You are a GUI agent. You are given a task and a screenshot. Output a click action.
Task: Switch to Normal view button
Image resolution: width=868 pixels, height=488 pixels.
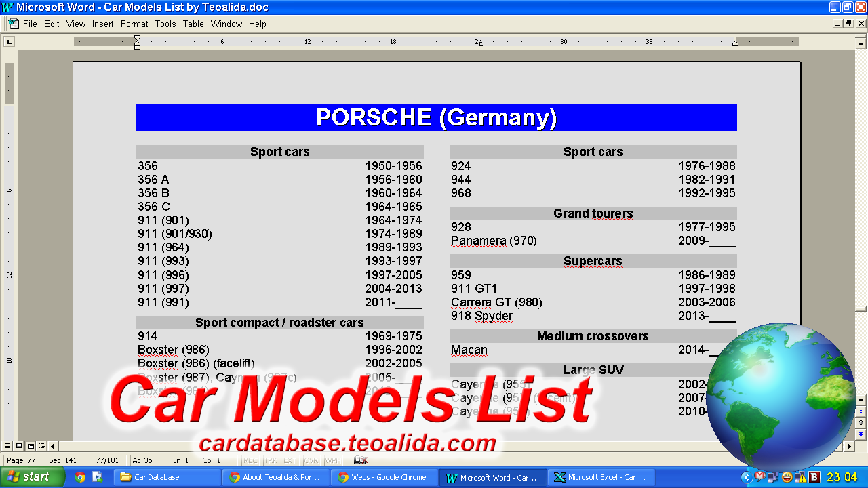tap(7, 446)
